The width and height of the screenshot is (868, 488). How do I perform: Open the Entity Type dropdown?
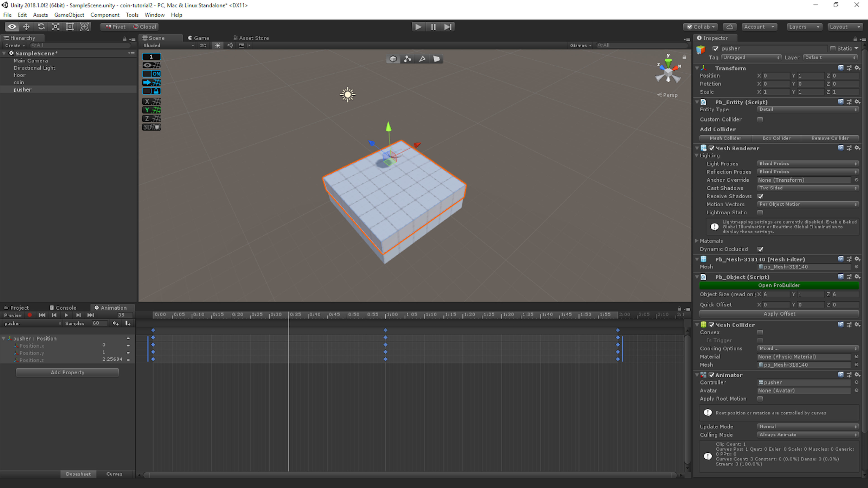[x=808, y=109]
